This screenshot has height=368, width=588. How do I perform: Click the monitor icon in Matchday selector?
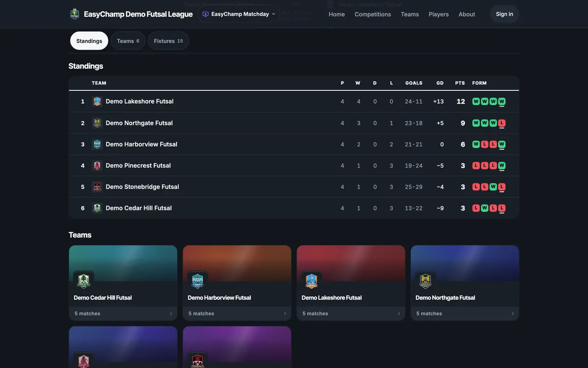[x=205, y=14]
